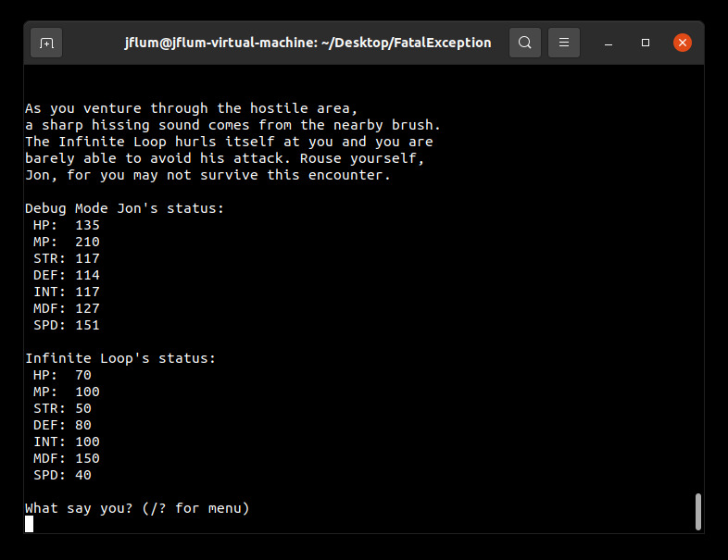Open the hamburger main menu
Viewport: 728px width, 560px height.
[x=564, y=43]
